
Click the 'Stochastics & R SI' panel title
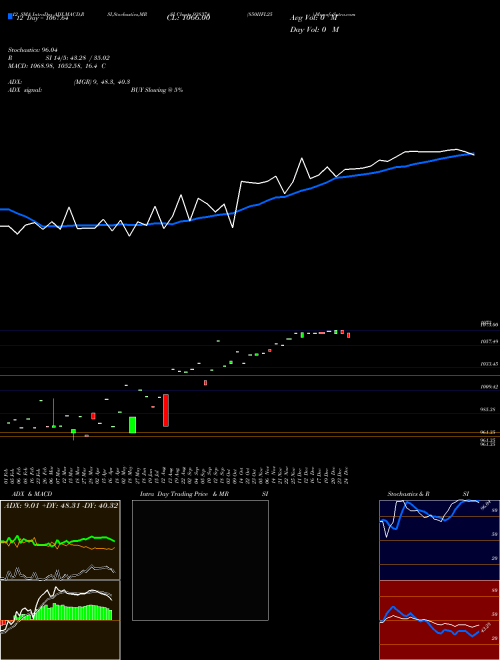[428, 494]
